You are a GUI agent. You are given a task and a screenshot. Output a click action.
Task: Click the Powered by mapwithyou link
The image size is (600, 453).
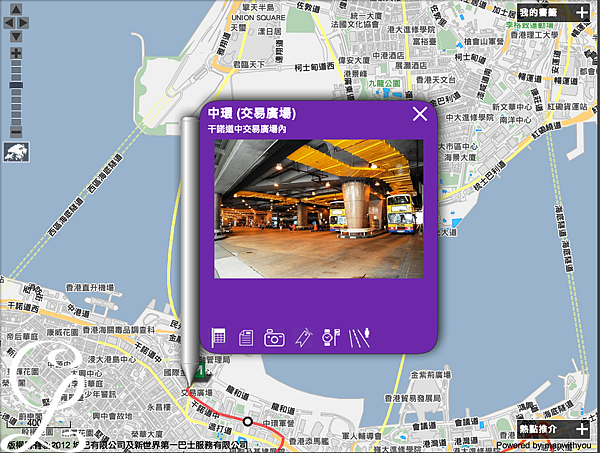(544, 446)
